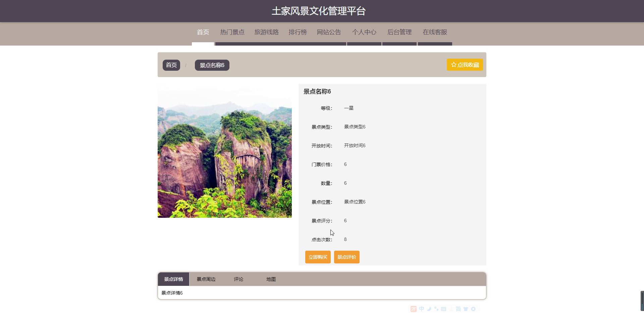Screen dimensions: 644x313
Task: Open the 在线客服 menu item
Action: point(435,32)
